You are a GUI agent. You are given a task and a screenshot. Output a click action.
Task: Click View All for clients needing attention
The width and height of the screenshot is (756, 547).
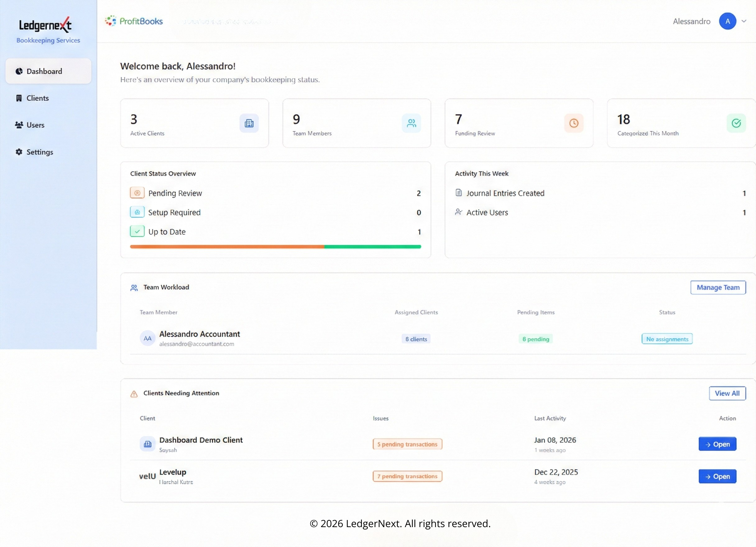[x=727, y=393]
